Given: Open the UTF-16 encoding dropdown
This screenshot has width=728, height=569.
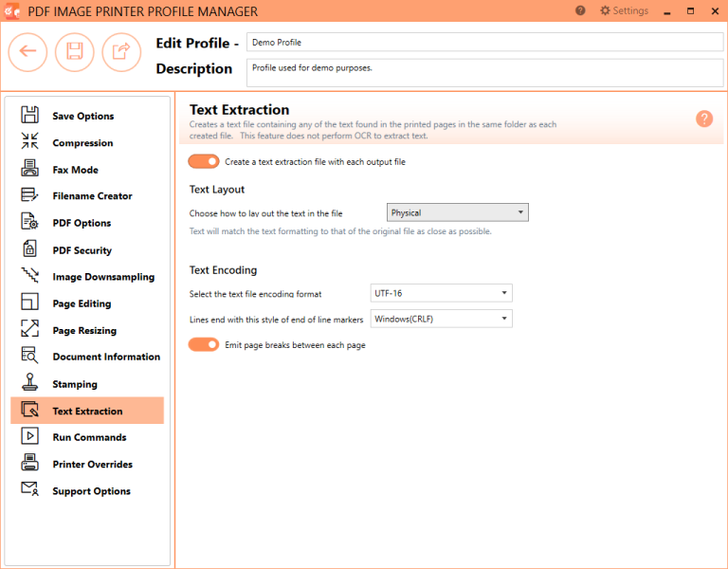Looking at the screenshot, I should pos(441,293).
